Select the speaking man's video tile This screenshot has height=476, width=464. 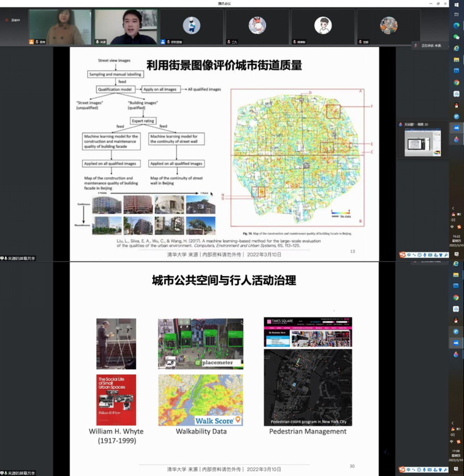tap(125, 27)
